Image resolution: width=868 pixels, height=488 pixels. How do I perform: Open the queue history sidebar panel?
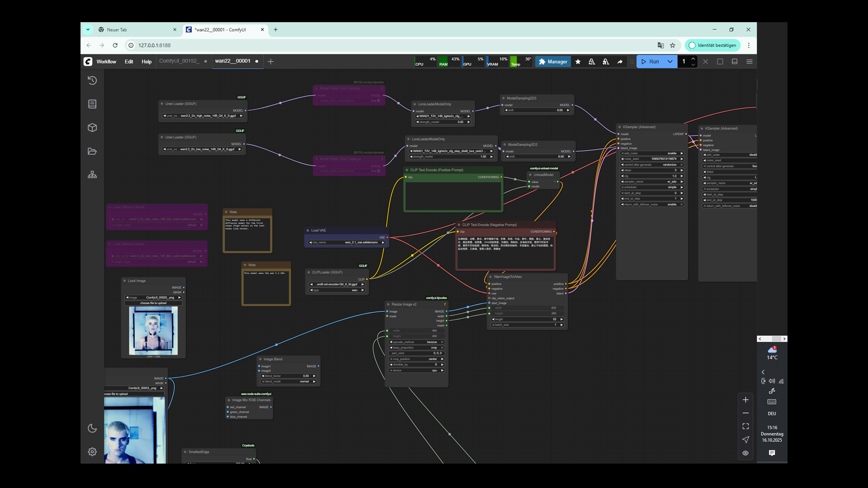click(x=92, y=80)
